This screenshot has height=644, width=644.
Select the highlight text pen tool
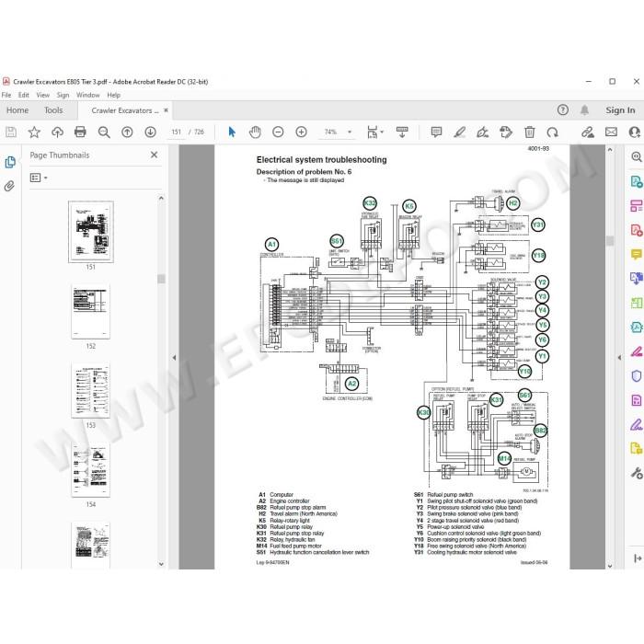pyautogui.click(x=460, y=132)
